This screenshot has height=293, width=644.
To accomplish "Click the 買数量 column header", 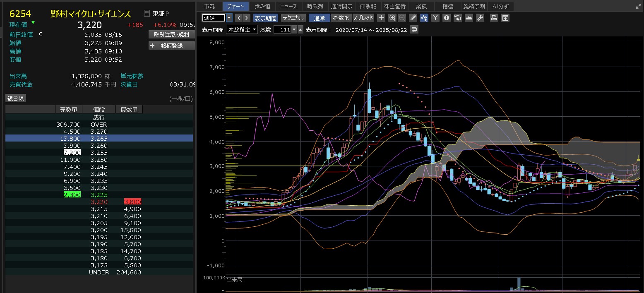I will point(129,109).
